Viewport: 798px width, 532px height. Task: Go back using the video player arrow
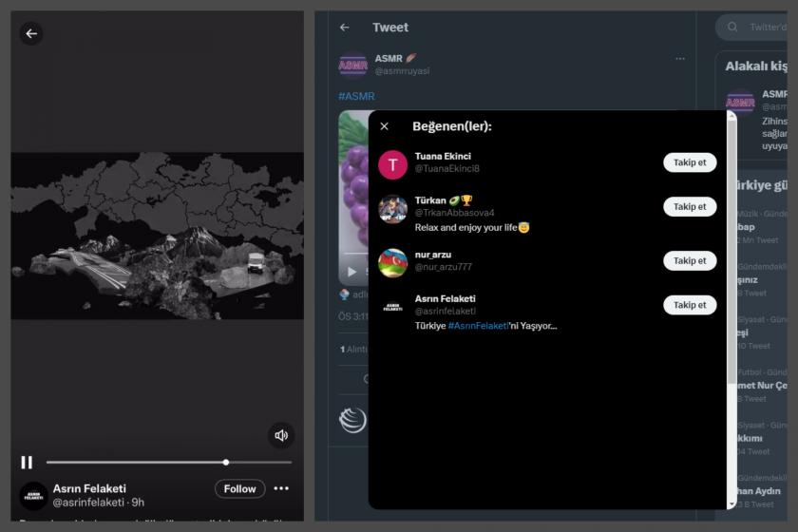(x=31, y=33)
